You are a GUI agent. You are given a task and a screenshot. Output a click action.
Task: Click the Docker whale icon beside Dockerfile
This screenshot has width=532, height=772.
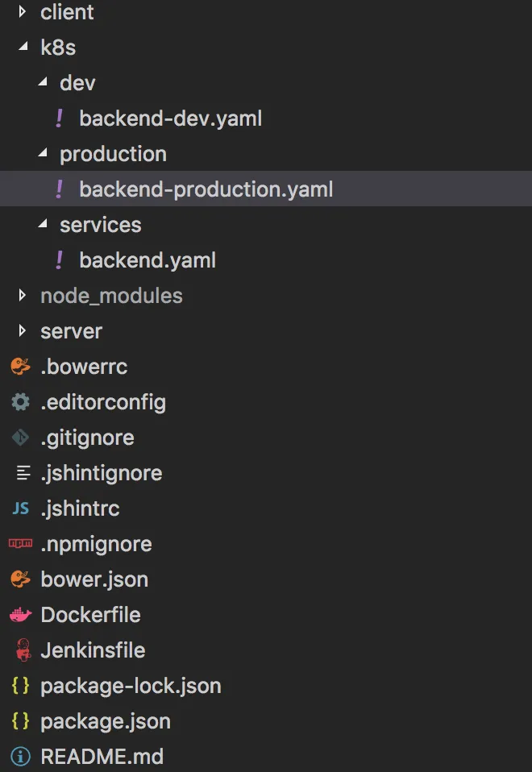coord(21,615)
